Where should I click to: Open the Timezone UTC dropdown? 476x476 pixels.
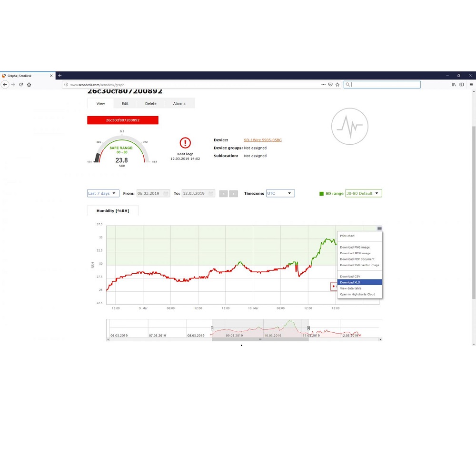click(280, 193)
